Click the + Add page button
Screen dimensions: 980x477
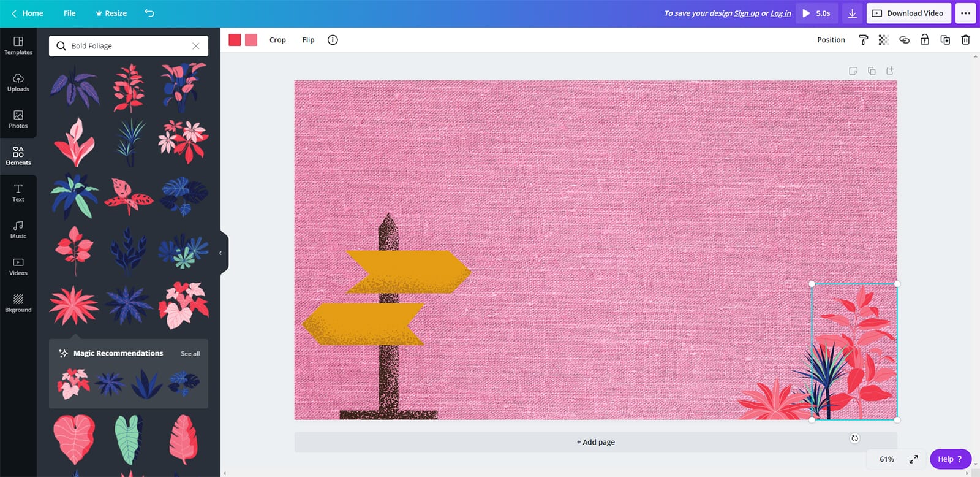[595, 442]
